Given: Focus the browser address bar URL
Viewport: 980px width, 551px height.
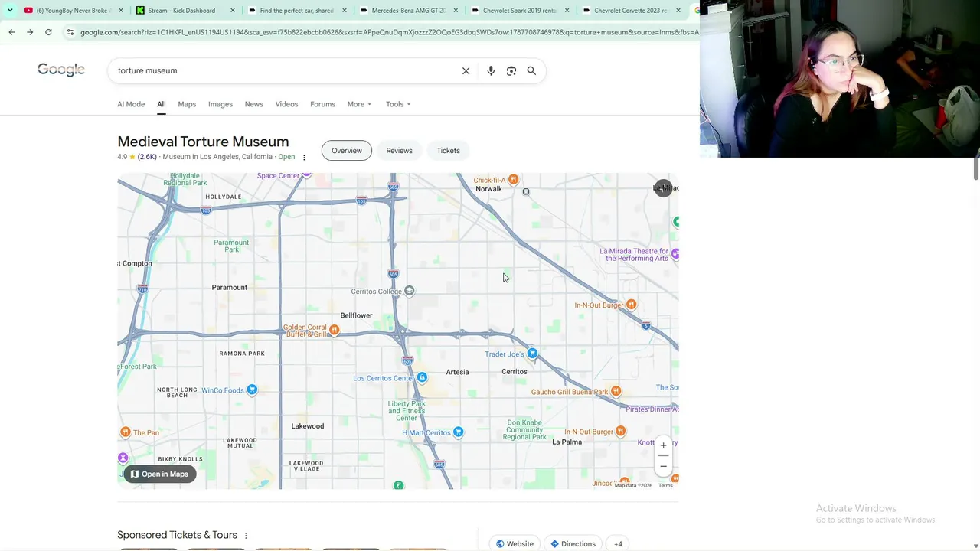Looking at the screenshot, I should tap(389, 32).
